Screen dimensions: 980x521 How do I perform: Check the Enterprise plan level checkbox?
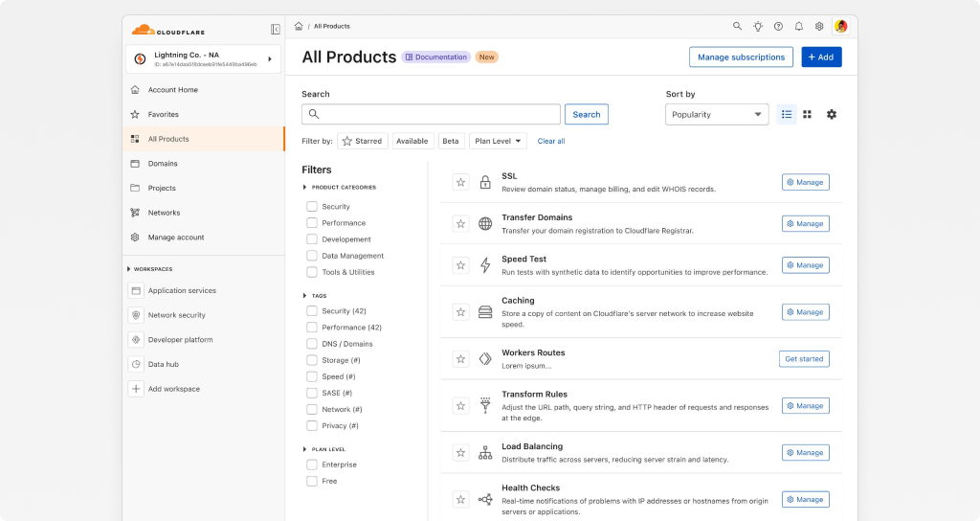pos(312,464)
